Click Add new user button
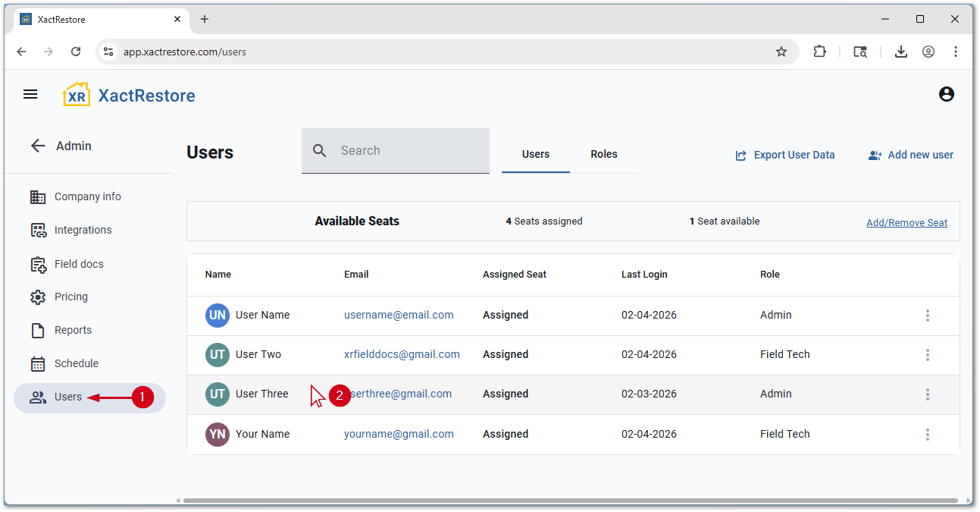The height and width of the screenshot is (512, 980). (x=911, y=155)
